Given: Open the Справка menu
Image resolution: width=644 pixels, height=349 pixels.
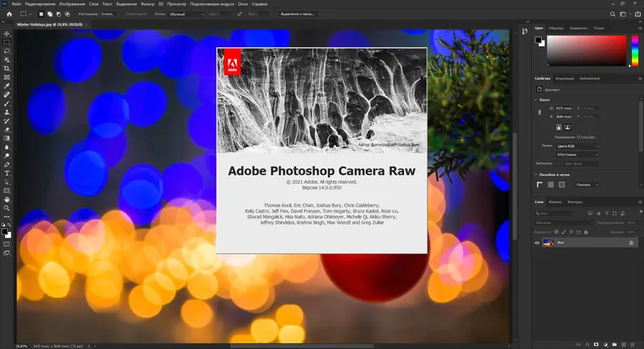Looking at the screenshot, I should tap(259, 4).
